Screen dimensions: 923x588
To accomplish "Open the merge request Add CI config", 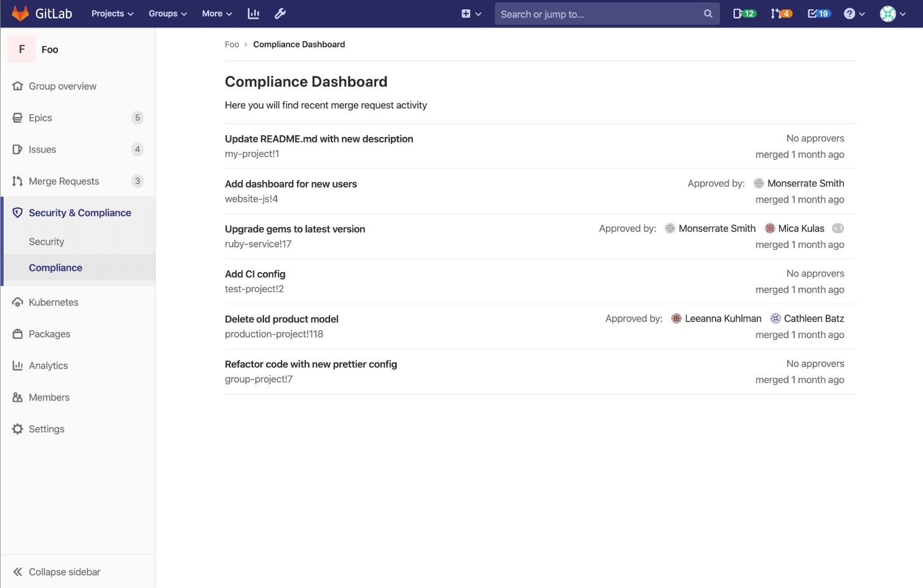I will click(255, 273).
